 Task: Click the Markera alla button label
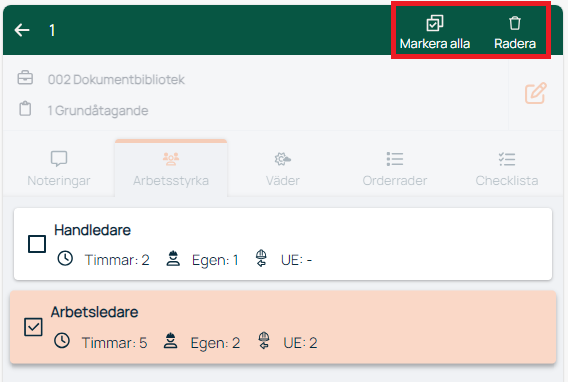click(435, 44)
